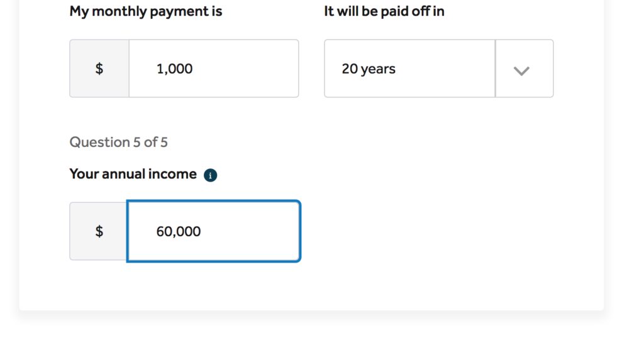Click the gray margin left of the form card
The width and height of the screenshot is (644, 338).
pyautogui.click(x=9, y=157)
